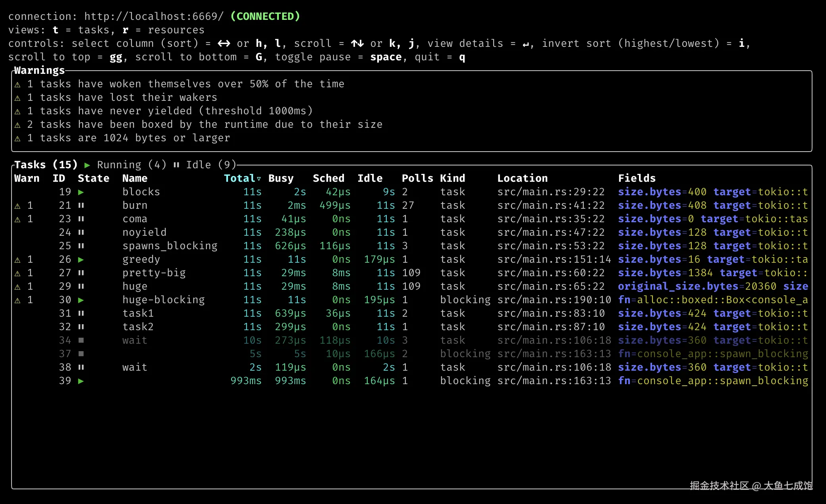Click the warning triangle beside "pretty-big"

[x=18, y=273]
